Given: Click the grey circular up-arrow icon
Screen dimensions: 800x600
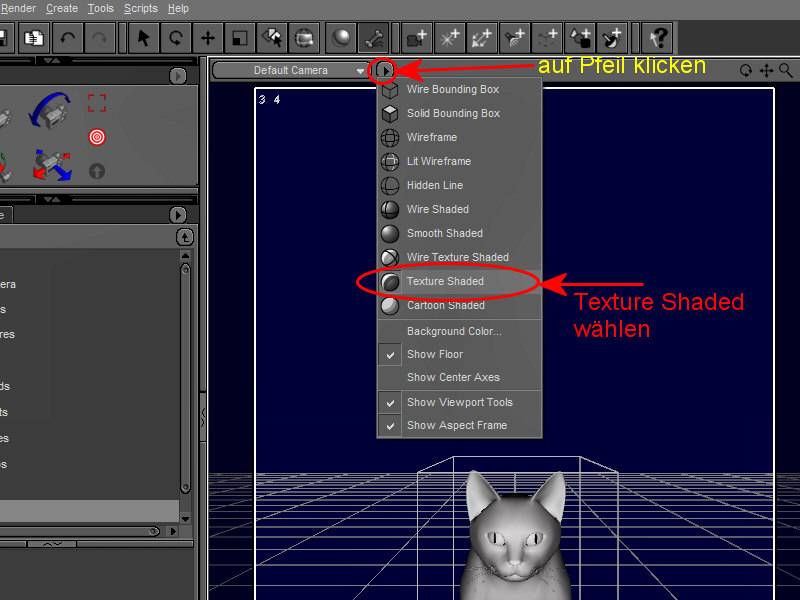Looking at the screenshot, I should tap(97, 171).
